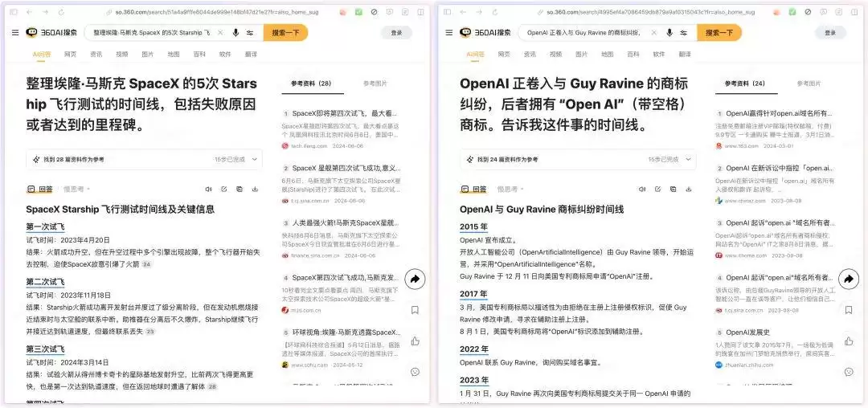Edit the SpaceX answer

[x=223, y=189]
